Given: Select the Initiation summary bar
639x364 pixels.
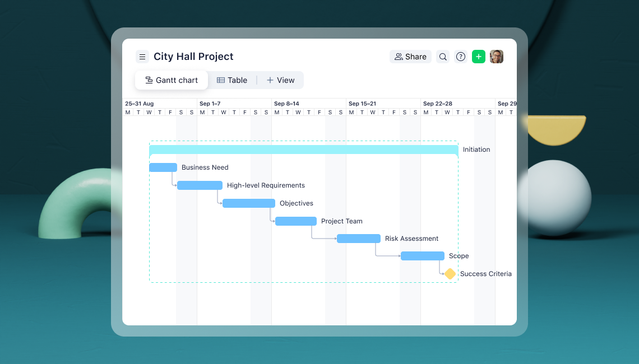Looking at the screenshot, I should (304, 150).
